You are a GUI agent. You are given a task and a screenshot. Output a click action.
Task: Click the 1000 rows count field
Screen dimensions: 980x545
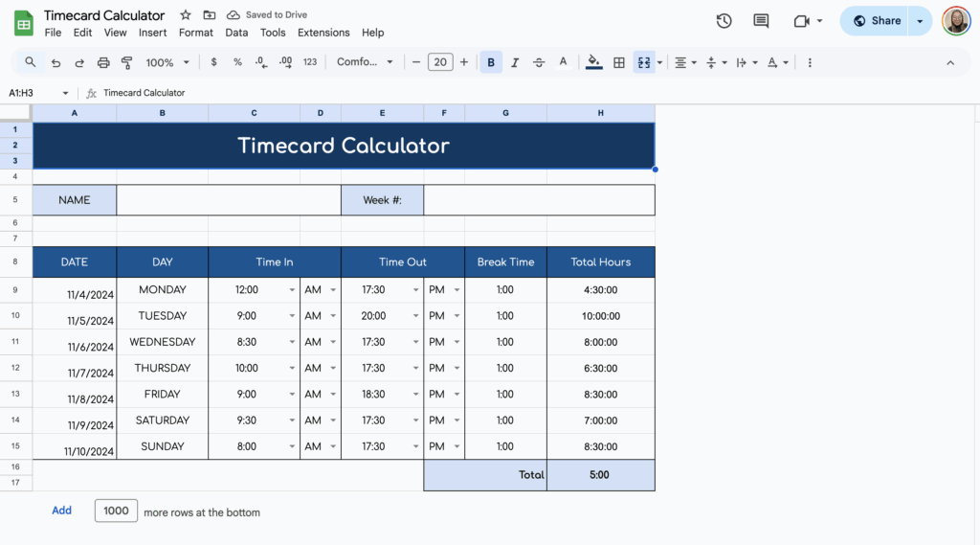pyautogui.click(x=116, y=511)
